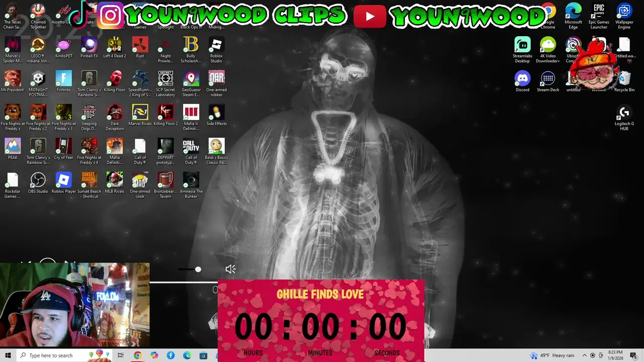Open the Discord desktop icon

tap(522, 82)
